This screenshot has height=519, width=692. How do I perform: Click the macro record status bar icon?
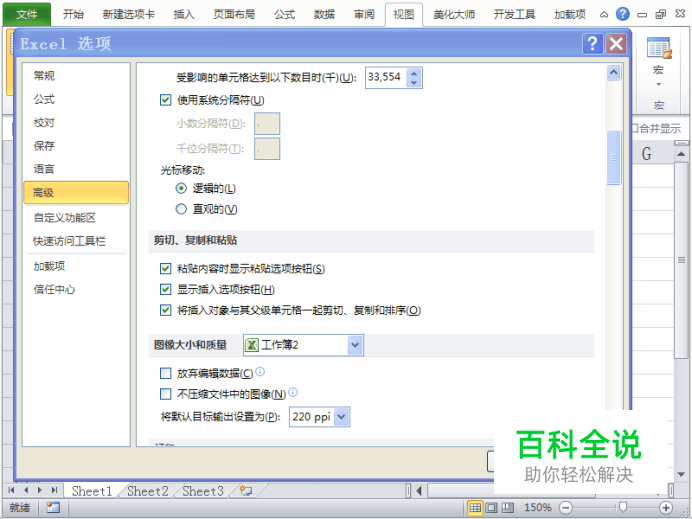tap(53, 508)
